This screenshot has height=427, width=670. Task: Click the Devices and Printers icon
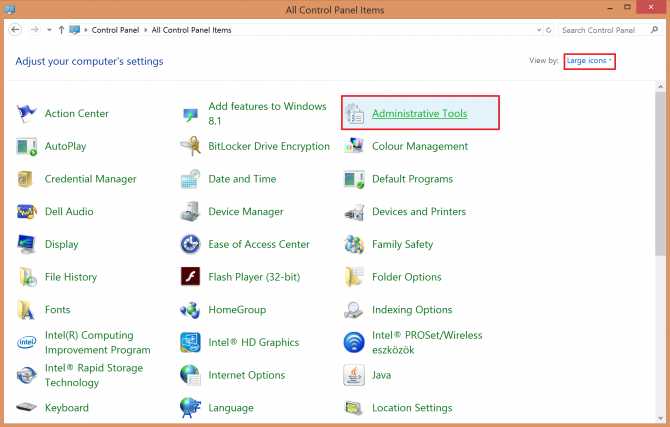(354, 212)
